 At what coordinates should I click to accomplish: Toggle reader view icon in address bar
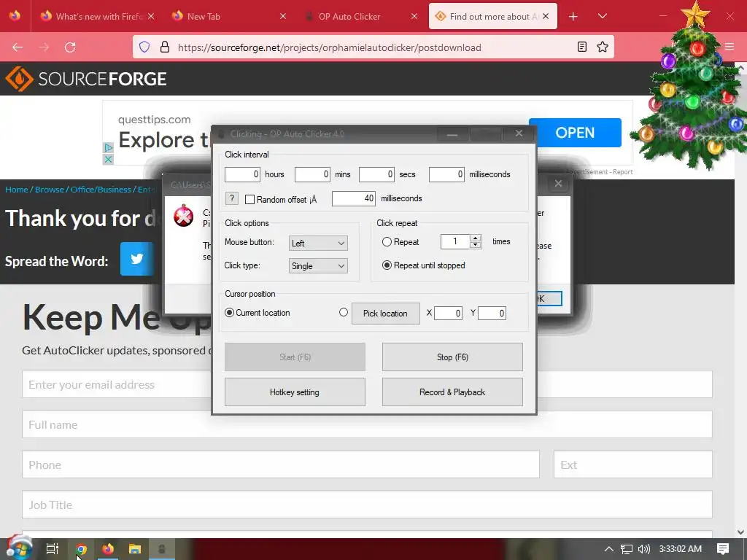click(581, 47)
